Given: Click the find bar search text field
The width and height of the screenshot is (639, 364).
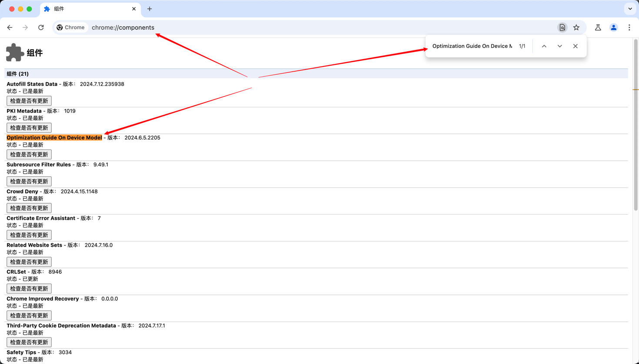Looking at the screenshot, I should coord(472,46).
